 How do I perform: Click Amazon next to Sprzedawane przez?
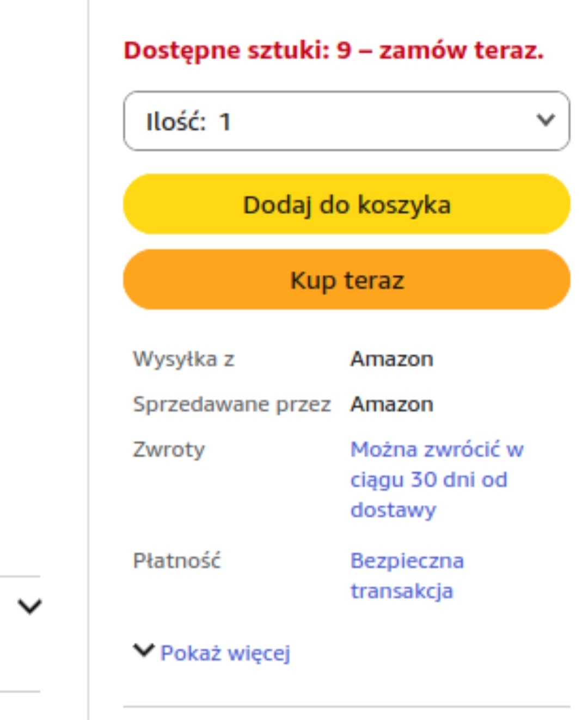[x=391, y=404]
